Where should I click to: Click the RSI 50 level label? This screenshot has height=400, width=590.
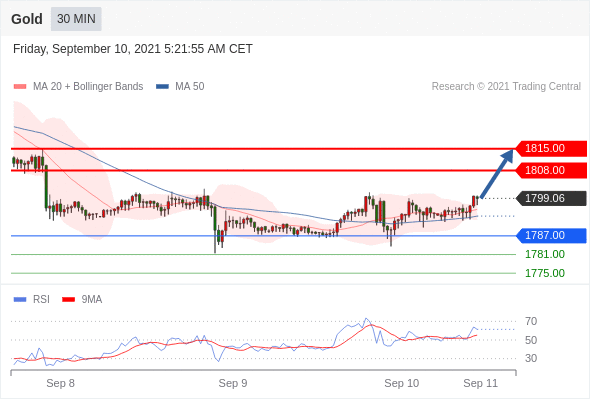coord(531,340)
